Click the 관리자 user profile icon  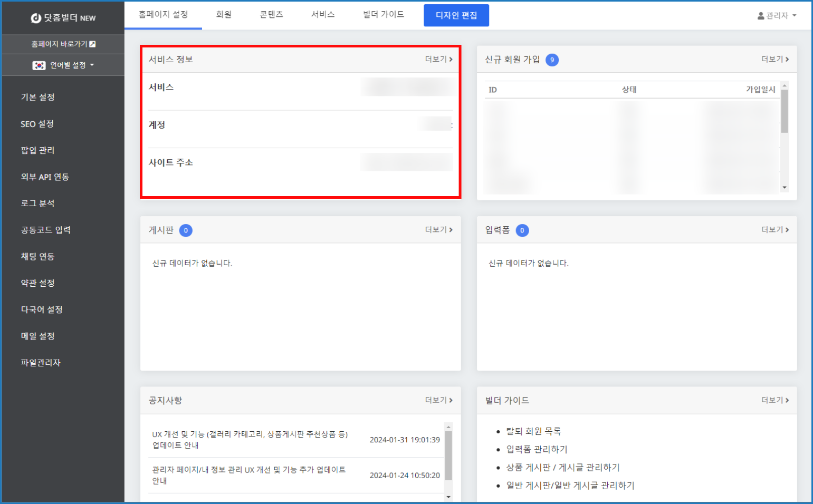[761, 16]
